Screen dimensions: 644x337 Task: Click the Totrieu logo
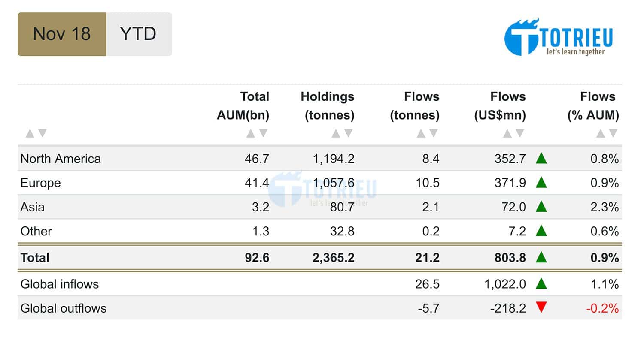click(x=559, y=38)
